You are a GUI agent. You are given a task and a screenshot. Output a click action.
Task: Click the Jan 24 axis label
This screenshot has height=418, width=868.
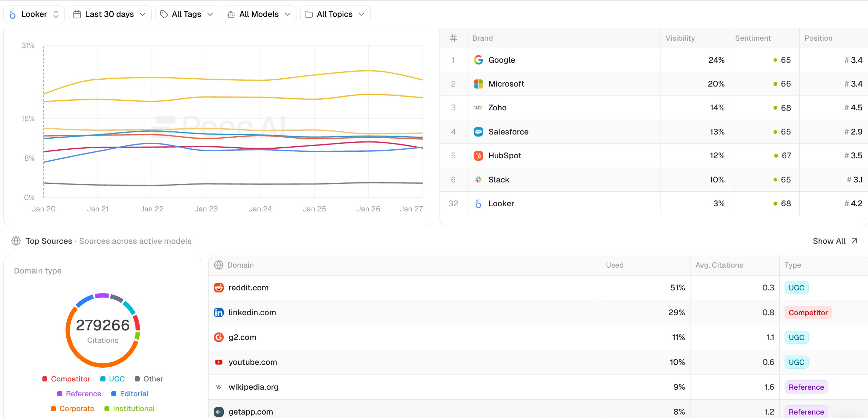coord(260,209)
